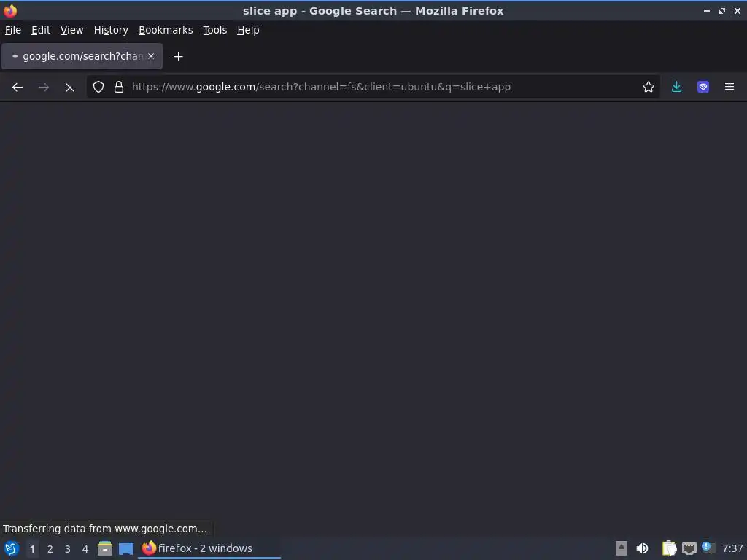
Task: Switch to workspace 3
Action: [x=68, y=549]
